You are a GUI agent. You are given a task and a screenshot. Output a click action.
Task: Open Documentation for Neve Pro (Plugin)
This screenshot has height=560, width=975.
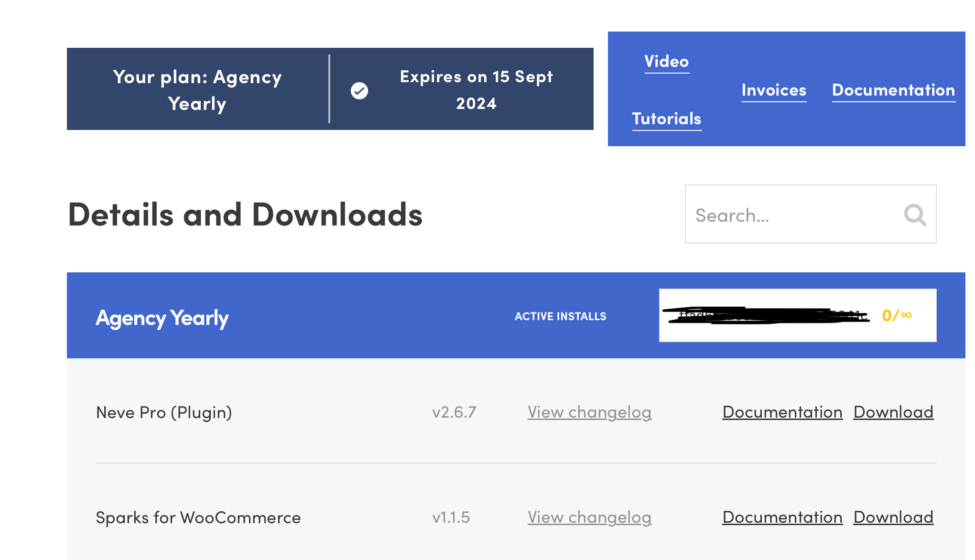click(782, 412)
